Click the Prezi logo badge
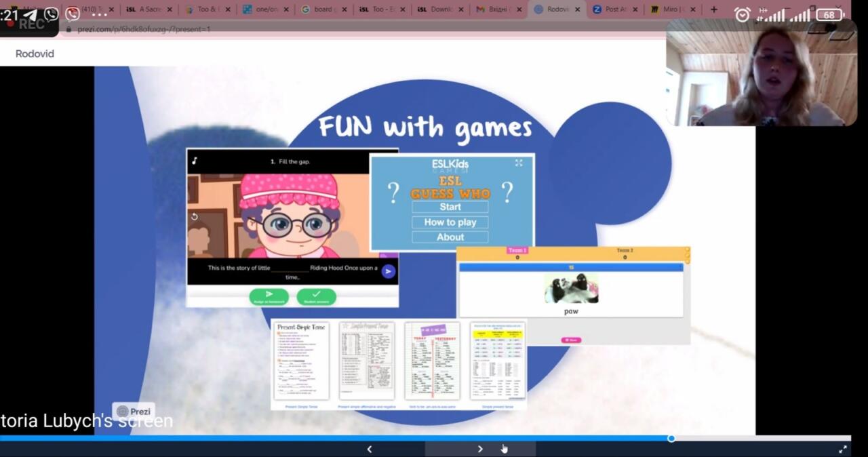 pos(134,411)
